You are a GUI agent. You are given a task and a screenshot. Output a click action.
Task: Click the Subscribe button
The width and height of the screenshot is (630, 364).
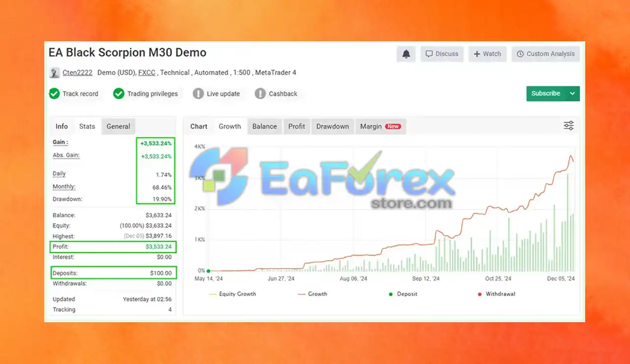545,93
